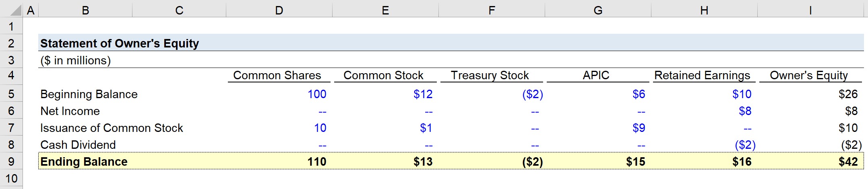Click the Beginning Balance label cell

(x=89, y=94)
